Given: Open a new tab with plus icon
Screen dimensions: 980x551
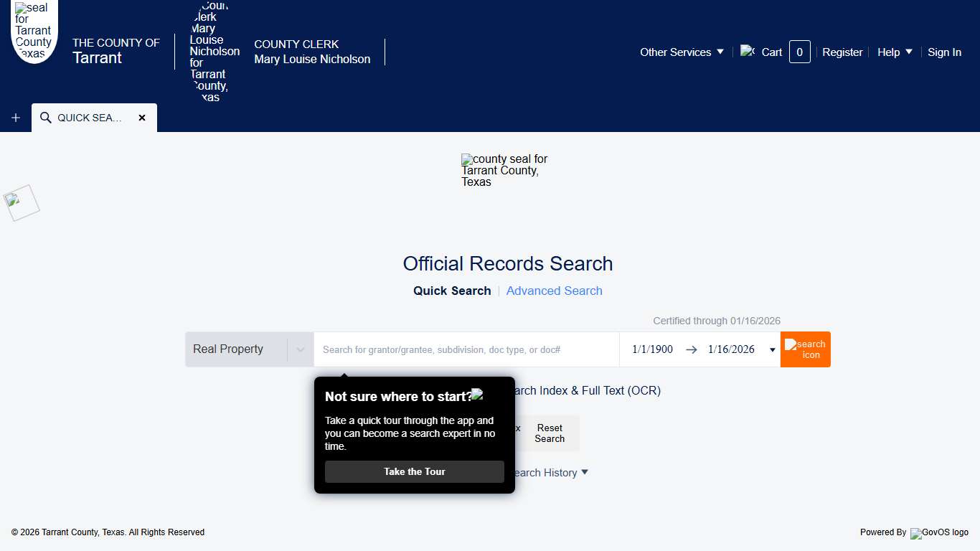Looking at the screenshot, I should (16, 118).
